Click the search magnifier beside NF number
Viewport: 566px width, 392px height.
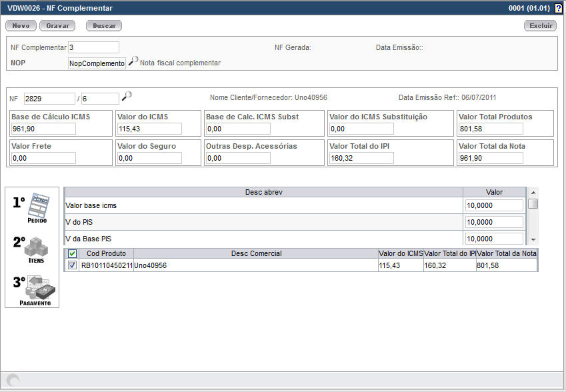(127, 97)
